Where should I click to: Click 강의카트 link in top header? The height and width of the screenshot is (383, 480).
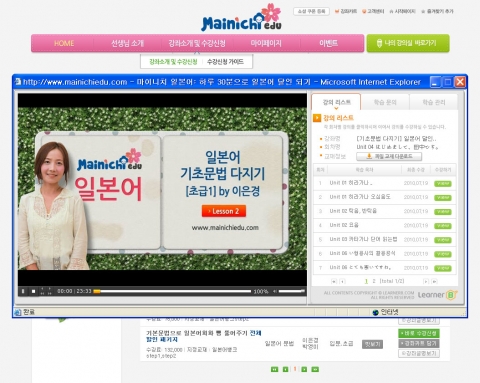346,11
